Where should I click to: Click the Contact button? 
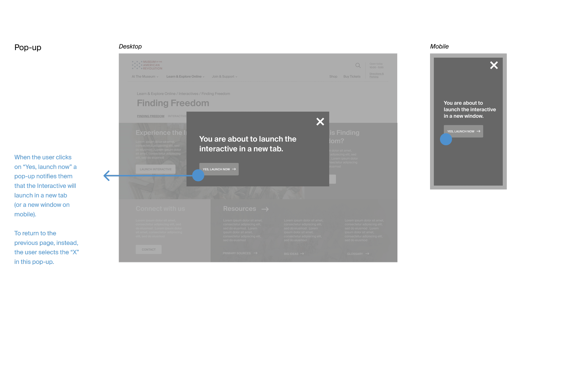click(x=149, y=250)
